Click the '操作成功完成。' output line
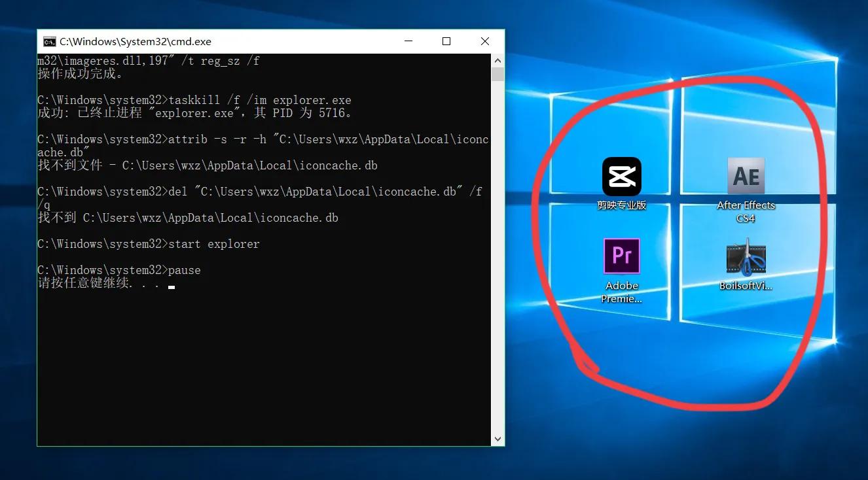The image size is (868, 480). pyautogui.click(x=81, y=74)
